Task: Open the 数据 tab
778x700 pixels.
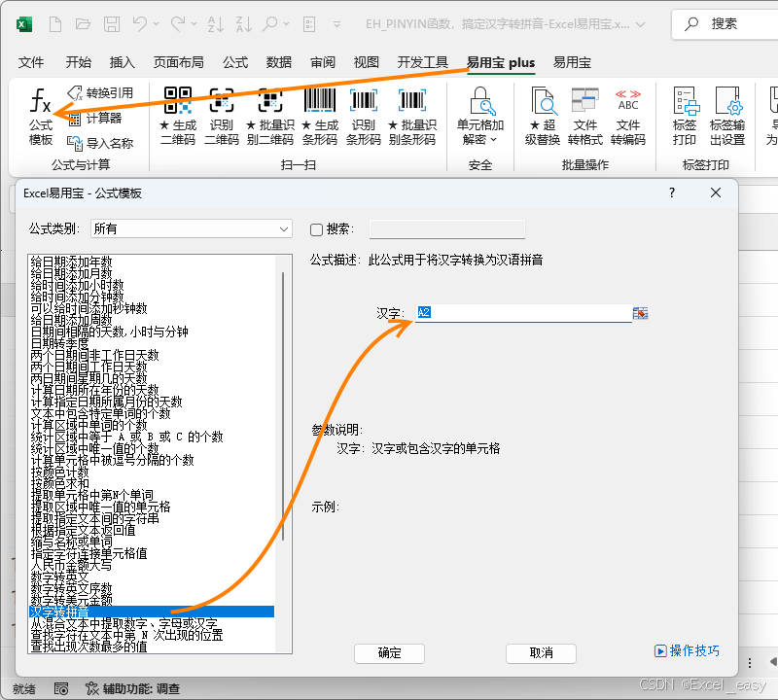Action: [279, 62]
